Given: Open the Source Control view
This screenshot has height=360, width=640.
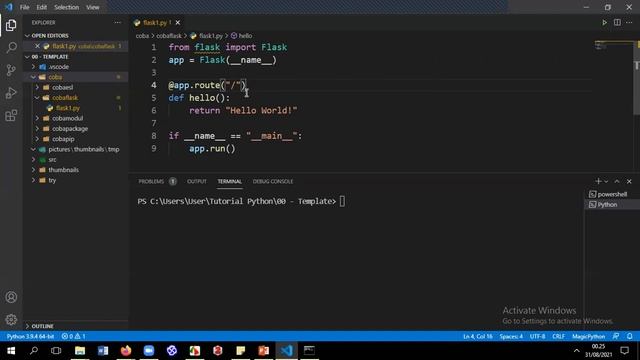Looking at the screenshot, I should [11, 70].
